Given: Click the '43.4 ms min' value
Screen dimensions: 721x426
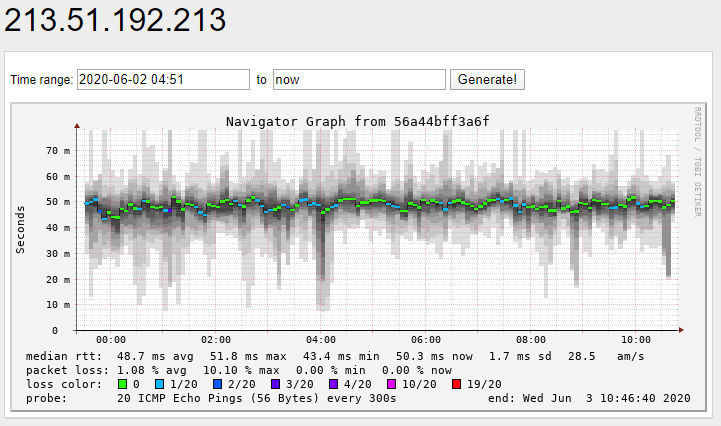Looking at the screenshot, I should (x=341, y=357).
